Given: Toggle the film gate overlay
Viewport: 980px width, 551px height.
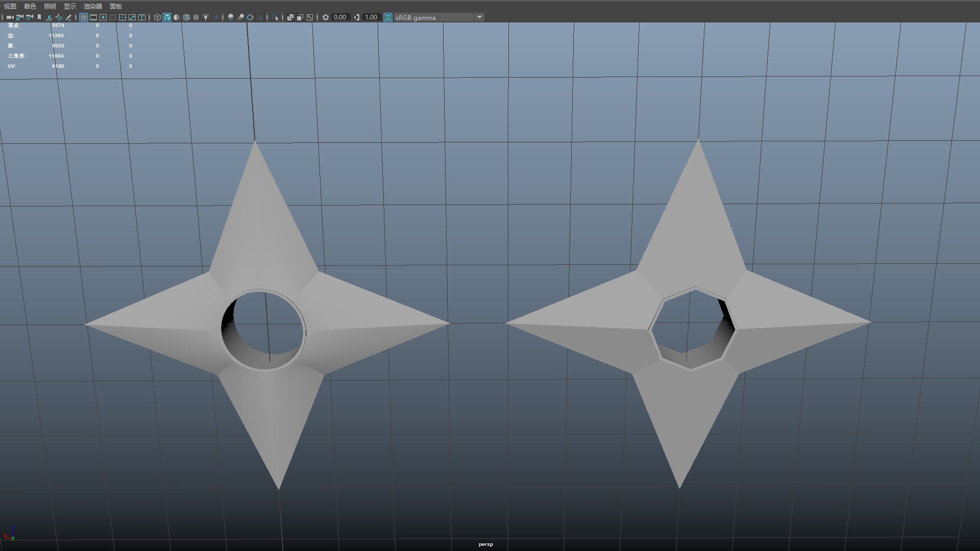Looking at the screenshot, I should click(x=93, y=17).
